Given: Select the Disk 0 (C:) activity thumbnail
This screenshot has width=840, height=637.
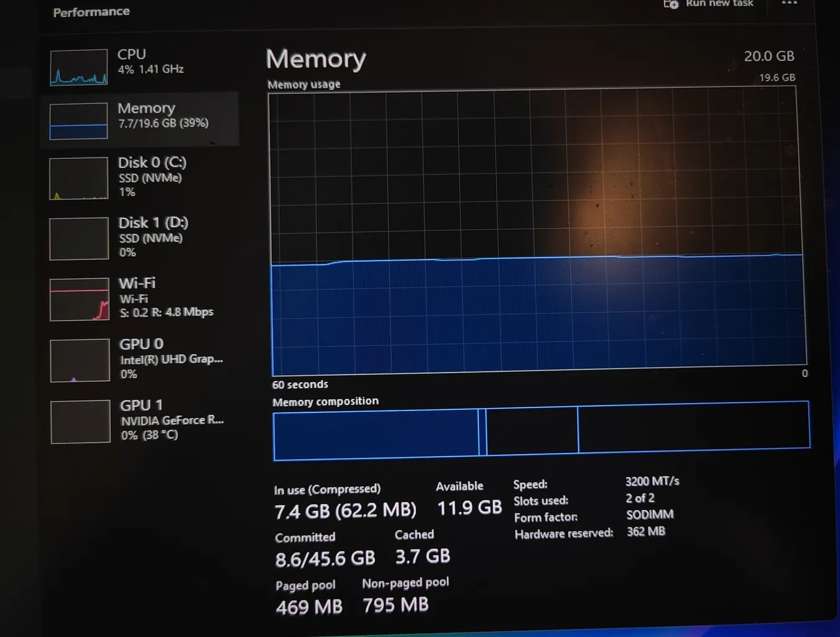Looking at the screenshot, I should coord(79,179).
